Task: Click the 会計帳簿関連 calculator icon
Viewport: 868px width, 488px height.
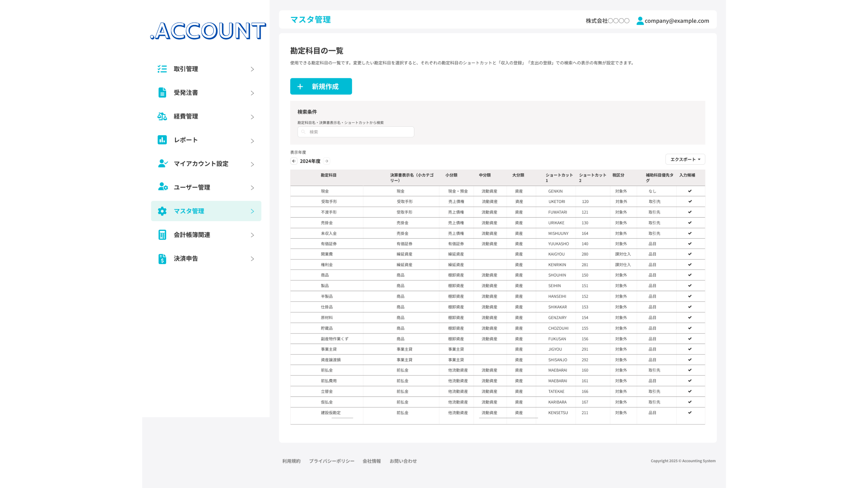Action: tap(162, 235)
